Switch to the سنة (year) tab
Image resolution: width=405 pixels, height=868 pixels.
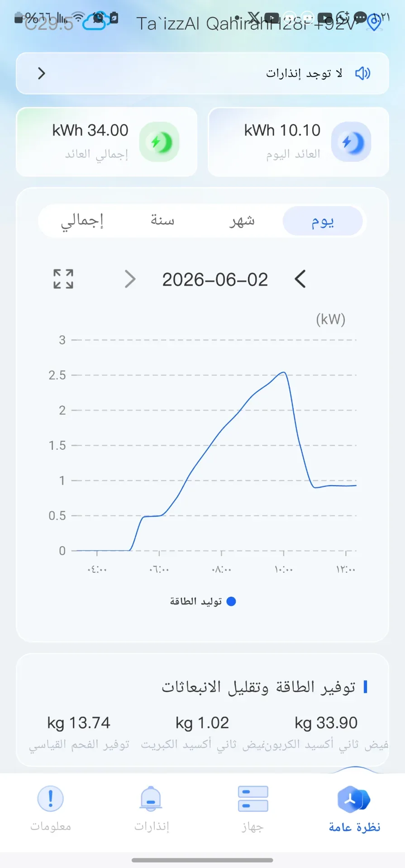coord(162,221)
